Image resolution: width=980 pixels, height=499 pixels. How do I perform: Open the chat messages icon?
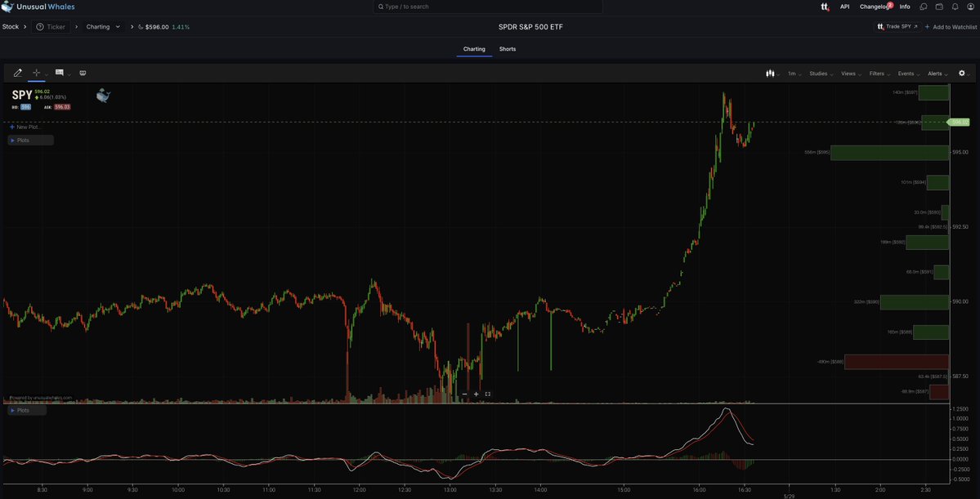924,7
